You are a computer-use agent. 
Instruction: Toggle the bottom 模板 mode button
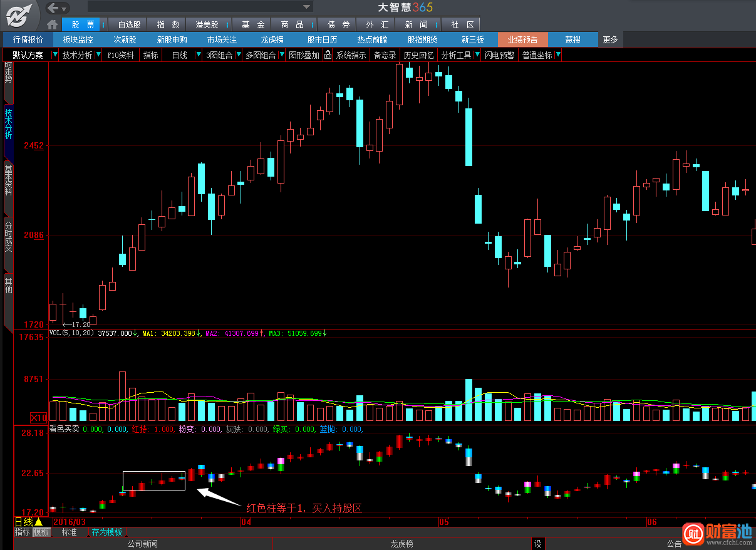[x=42, y=532]
